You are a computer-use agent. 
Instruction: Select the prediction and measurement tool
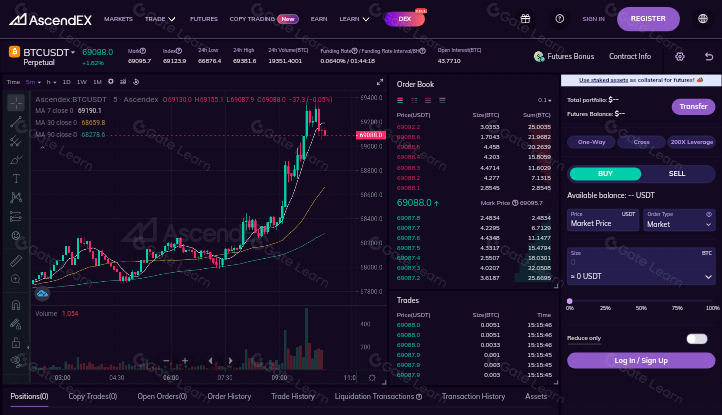pos(16,216)
